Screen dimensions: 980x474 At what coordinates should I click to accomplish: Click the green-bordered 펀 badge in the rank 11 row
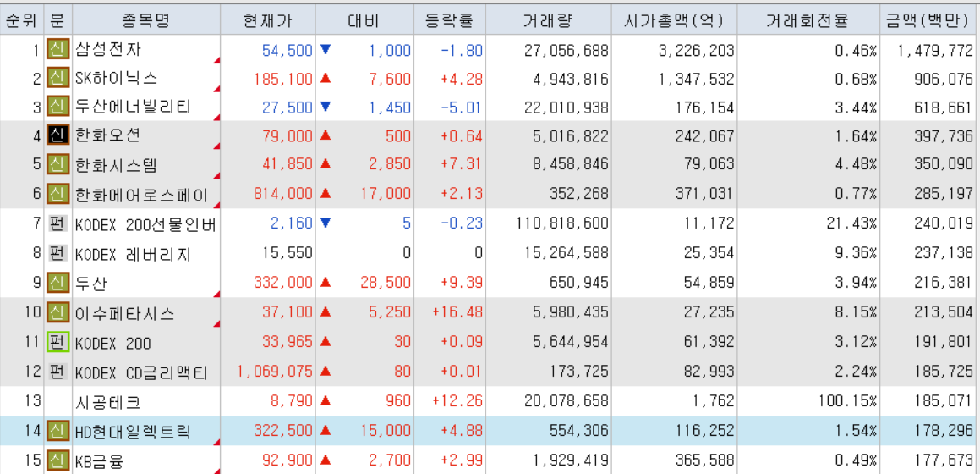(x=57, y=341)
